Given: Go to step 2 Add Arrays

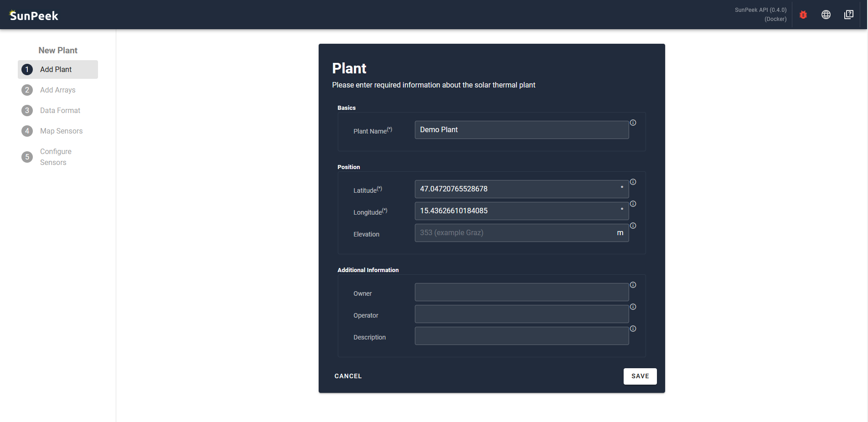Looking at the screenshot, I should (58, 90).
